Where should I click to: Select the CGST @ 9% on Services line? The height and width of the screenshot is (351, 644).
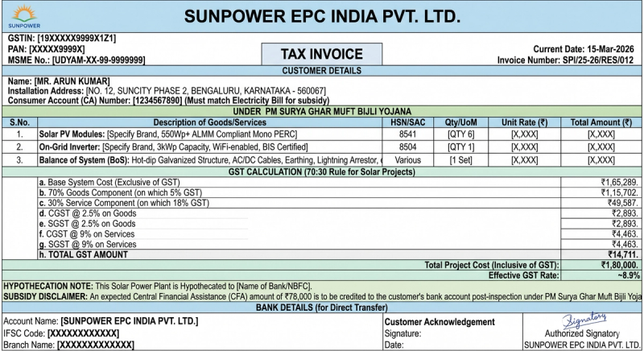point(87,234)
